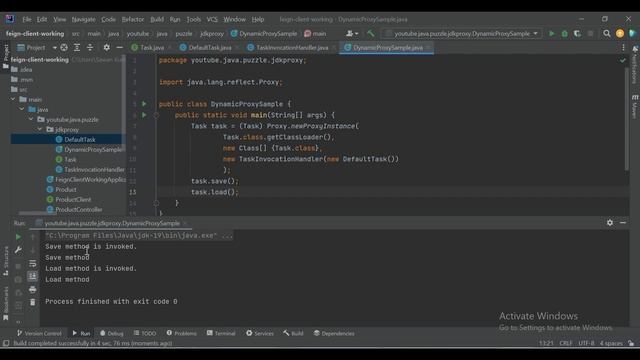Collapse the main folder in tree
Viewport: 640px width, 360px height.
pos(13,99)
